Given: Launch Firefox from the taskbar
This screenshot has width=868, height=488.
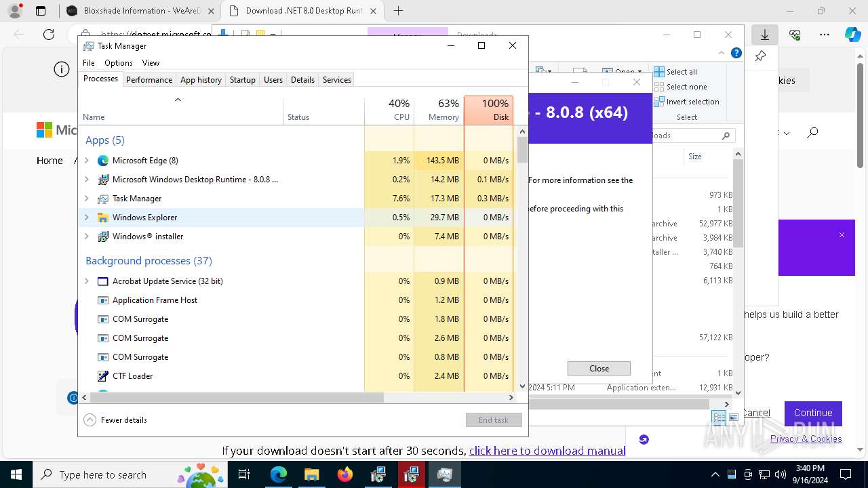Looking at the screenshot, I should pyautogui.click(x=345, y=474).
